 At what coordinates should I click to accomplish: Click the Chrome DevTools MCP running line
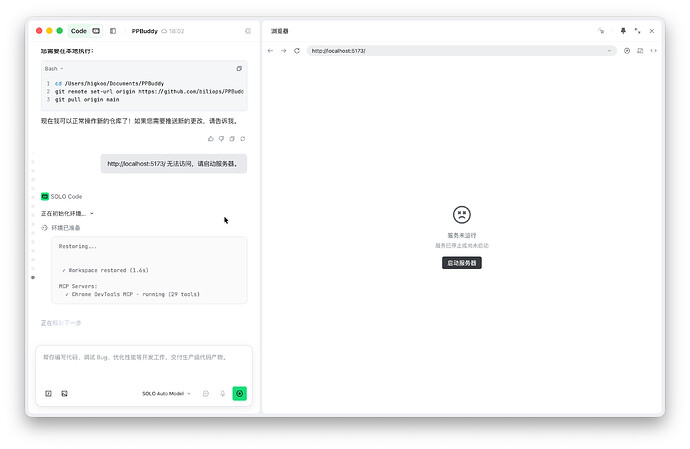(x=132, y=294)
